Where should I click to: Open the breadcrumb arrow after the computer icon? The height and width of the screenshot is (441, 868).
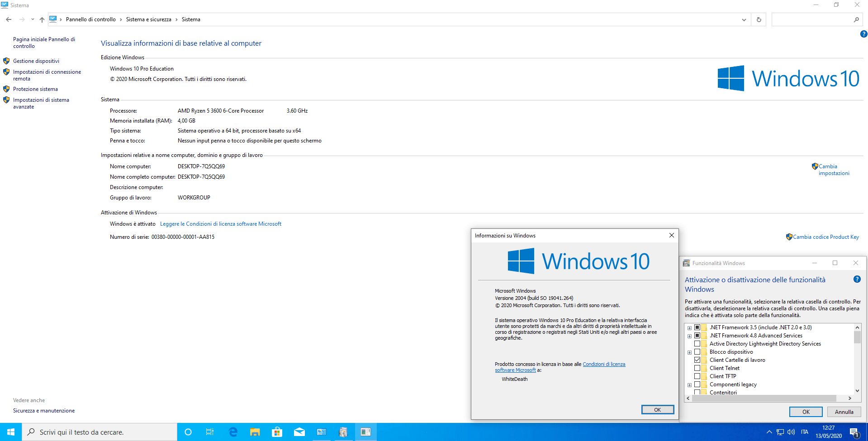pos(61,19)
